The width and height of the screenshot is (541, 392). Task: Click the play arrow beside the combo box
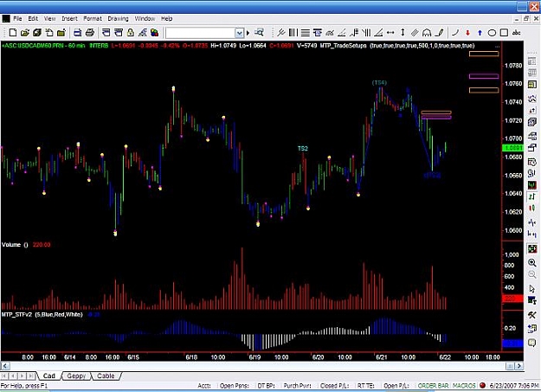tap(248, 33)
